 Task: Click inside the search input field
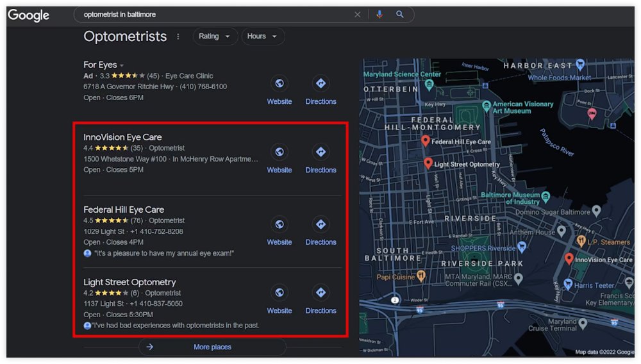(212, 15)
